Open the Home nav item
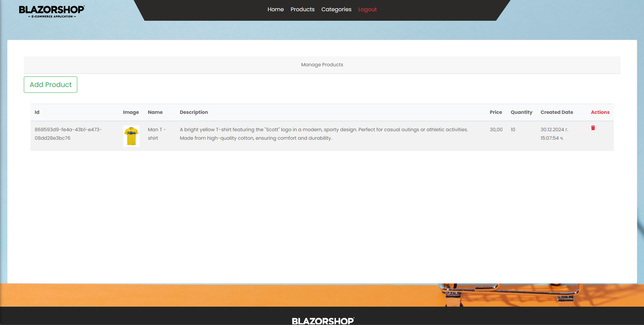 pyautogui.click(x=275, y=9)
